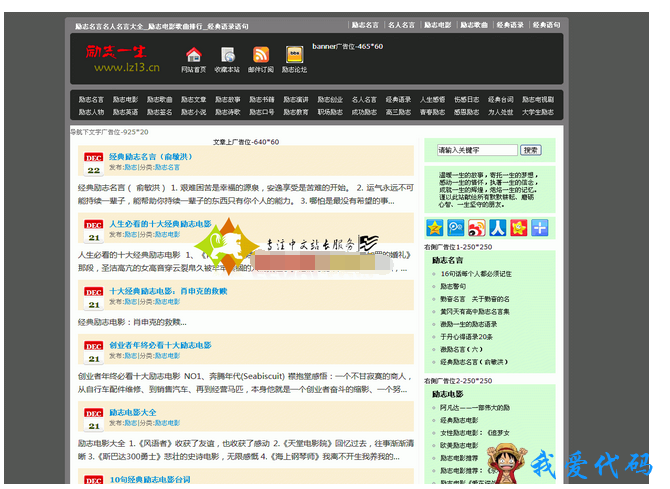Open 励志诗歌 in the navigation bar
This screenshot has width=670, height=489.
228,112
